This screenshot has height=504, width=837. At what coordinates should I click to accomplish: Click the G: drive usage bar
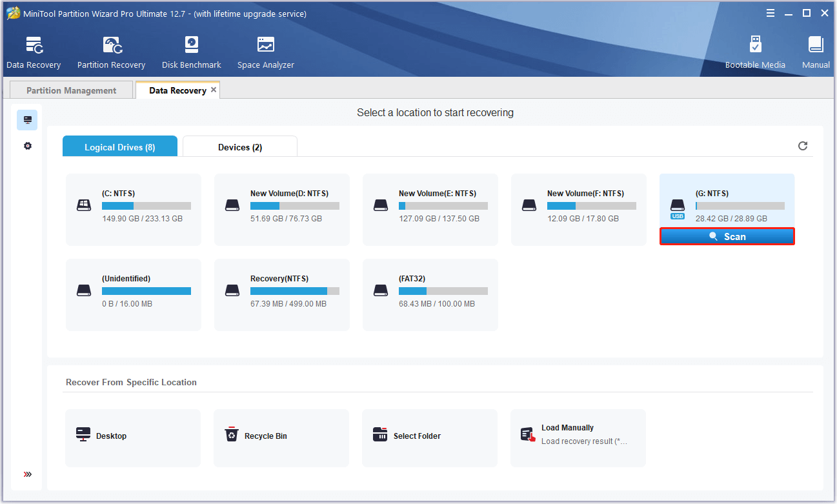740,206
